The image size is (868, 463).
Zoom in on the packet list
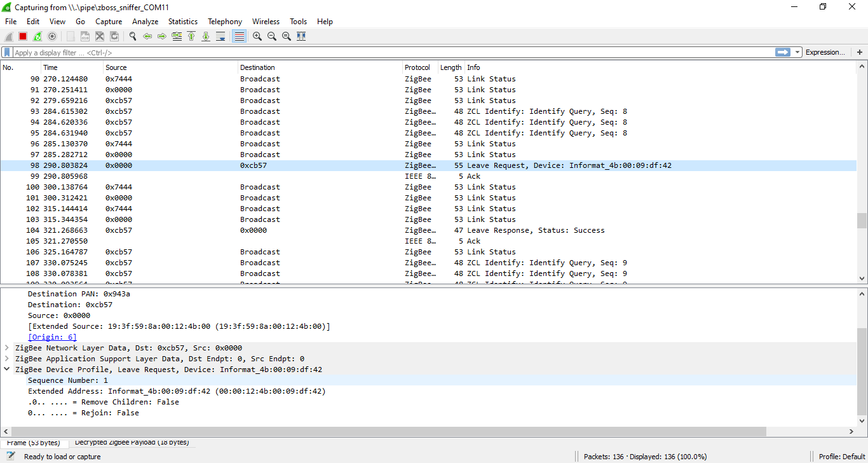coord(257,36)
